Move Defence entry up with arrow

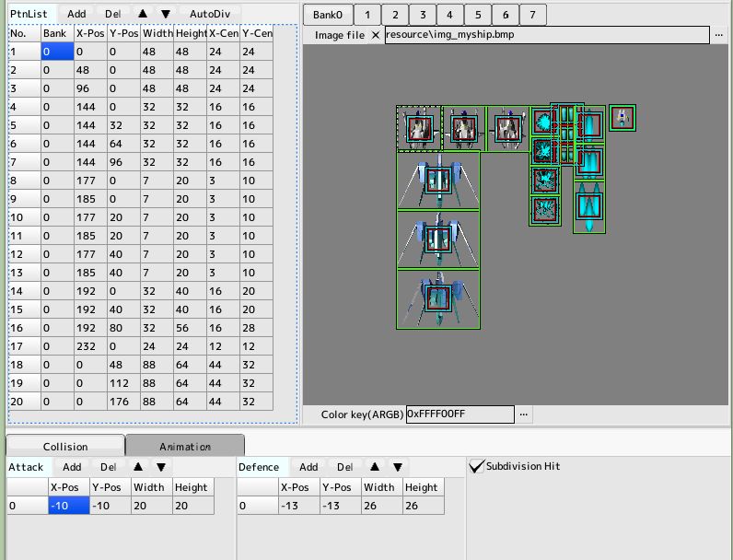pos(375,467)
